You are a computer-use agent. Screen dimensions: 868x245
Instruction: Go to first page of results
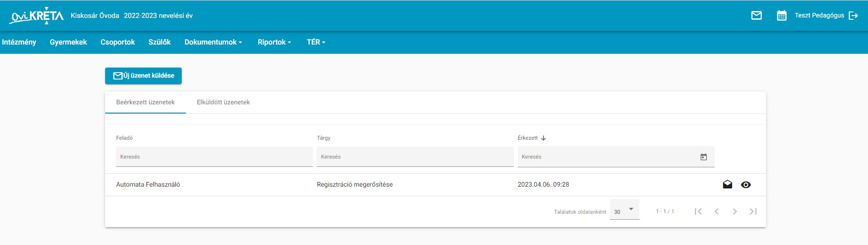698,211
